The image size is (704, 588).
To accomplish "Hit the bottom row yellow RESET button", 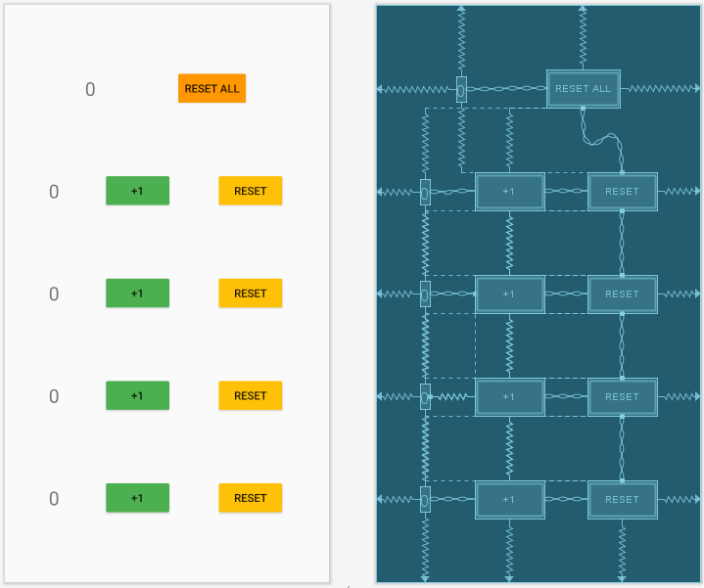I will pyautogui.click(x=250, y=498).
